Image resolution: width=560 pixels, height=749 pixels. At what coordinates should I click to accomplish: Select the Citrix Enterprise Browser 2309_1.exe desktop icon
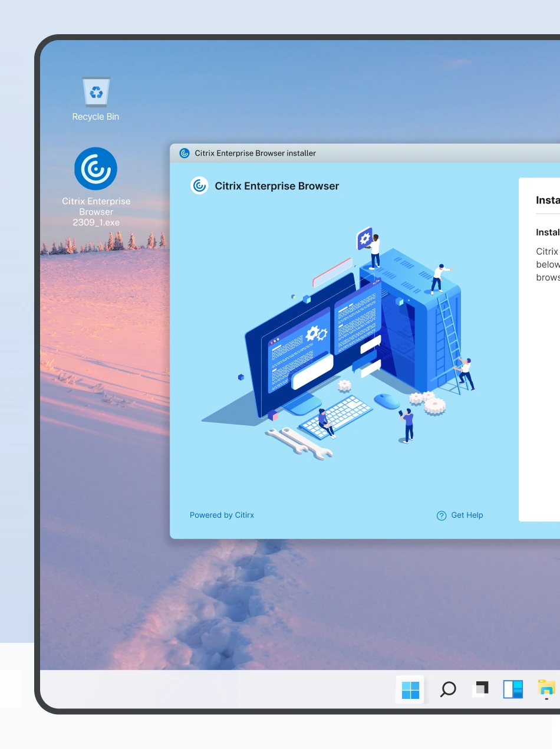pyautogui.click(x=96, y=169)
